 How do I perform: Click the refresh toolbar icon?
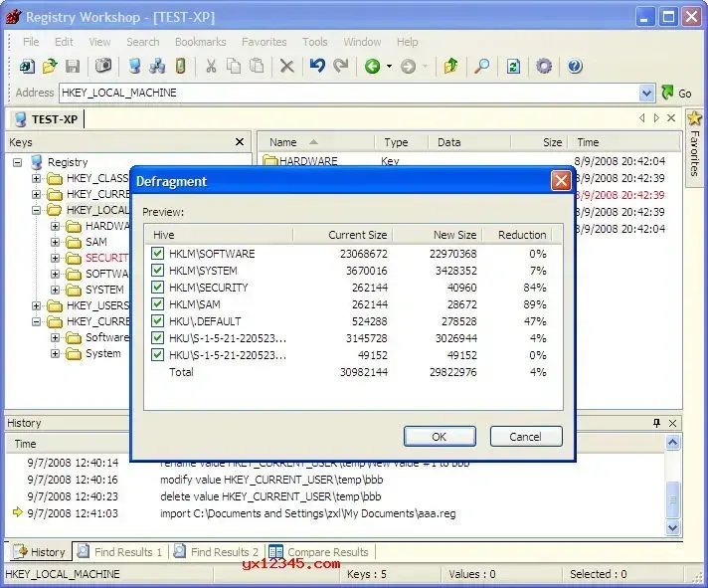[x=513, y=67]
